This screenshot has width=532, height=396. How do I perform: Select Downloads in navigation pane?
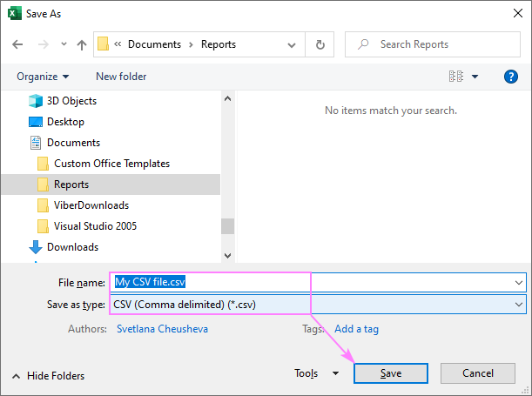pos(72,247)
